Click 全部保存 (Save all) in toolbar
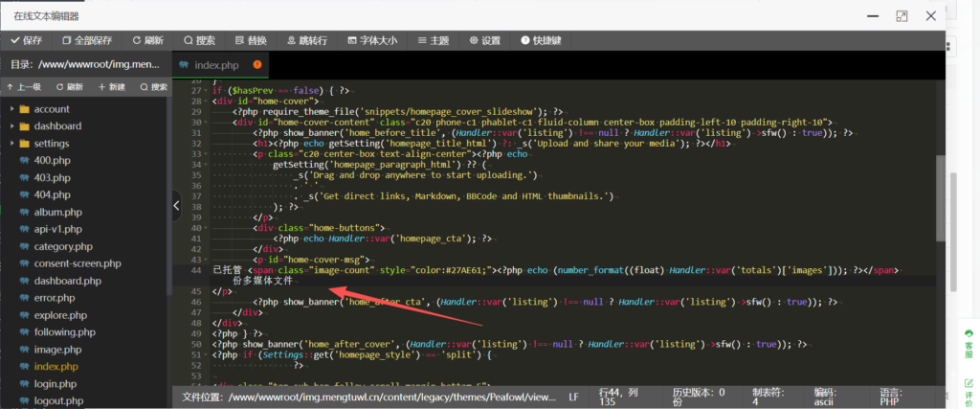Viewport: 980px width, 409px height. pyautogui.click(x=87, y=40)
